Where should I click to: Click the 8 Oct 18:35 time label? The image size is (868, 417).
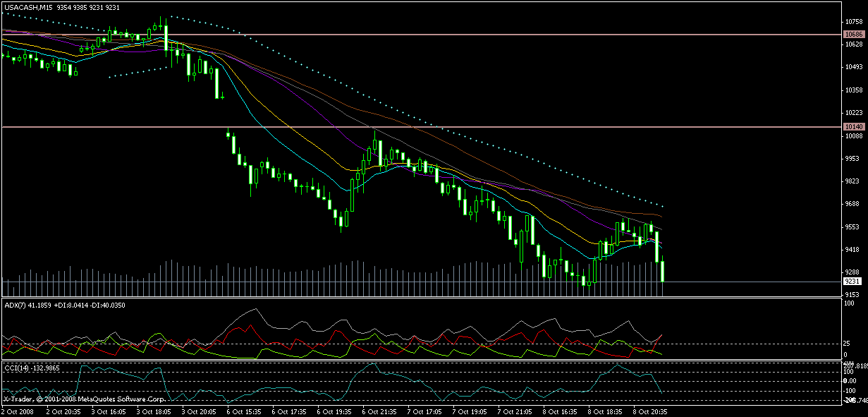click(x=604, y=411)
